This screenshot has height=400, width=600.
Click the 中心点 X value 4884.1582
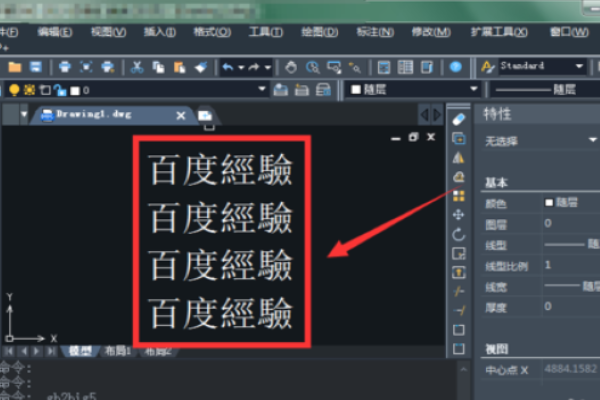(570, 369)
